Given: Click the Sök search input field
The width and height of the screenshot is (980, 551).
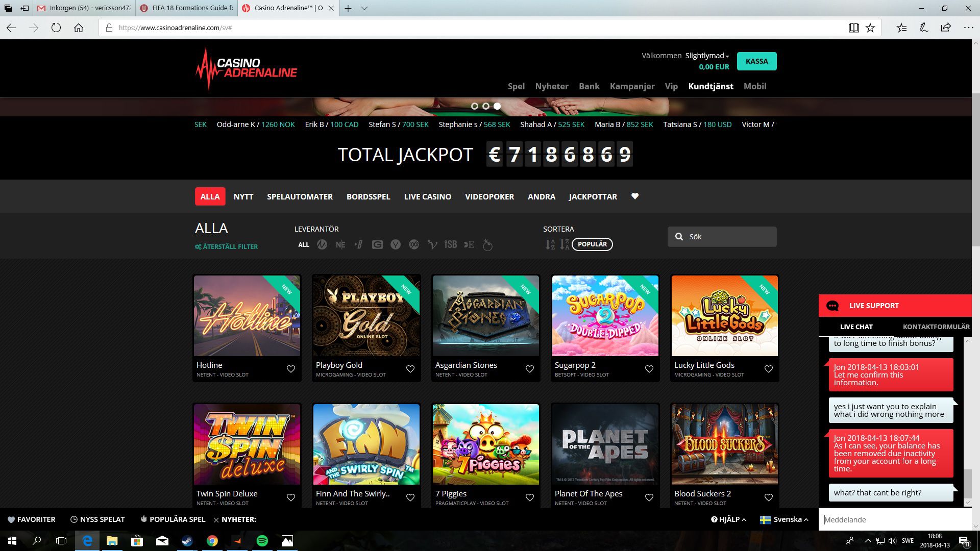Looking at the screenshot, I should (x=722, y=237).
